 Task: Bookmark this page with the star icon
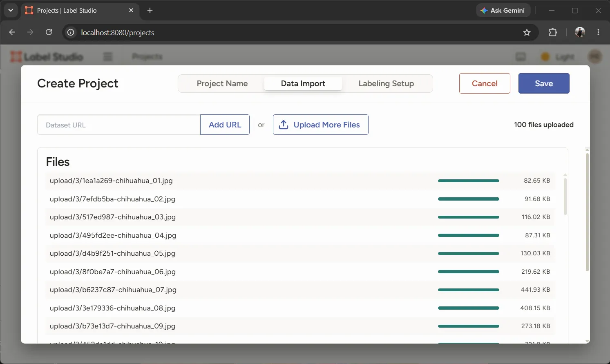(x=527, y=32)
